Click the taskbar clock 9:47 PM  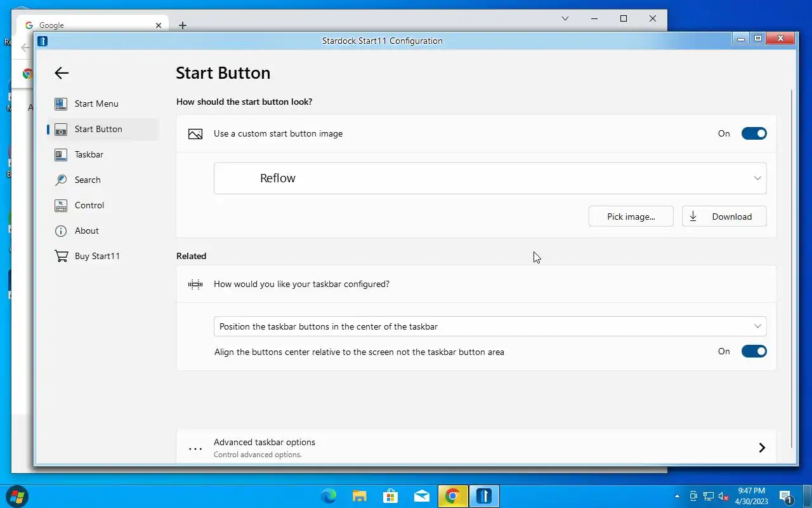751,496
